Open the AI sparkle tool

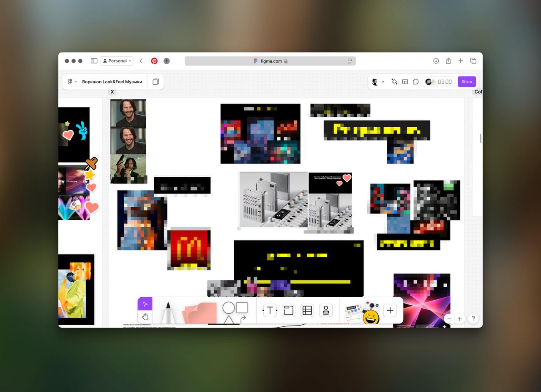point(394,82)
